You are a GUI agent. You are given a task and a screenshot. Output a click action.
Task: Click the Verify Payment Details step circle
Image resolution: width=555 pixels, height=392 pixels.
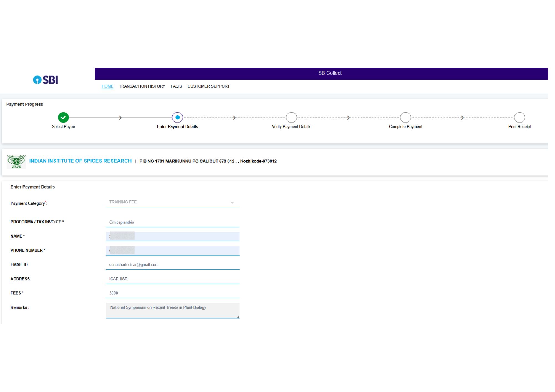pyautogui.click(x=291, y=117)
